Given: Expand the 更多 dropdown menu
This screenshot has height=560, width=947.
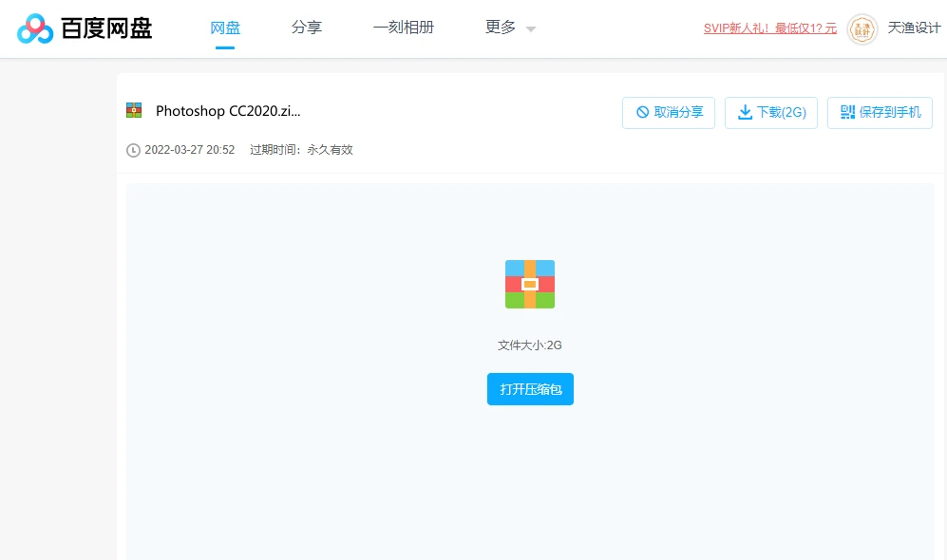Looking at the screenshot, I should coord(510,28).
